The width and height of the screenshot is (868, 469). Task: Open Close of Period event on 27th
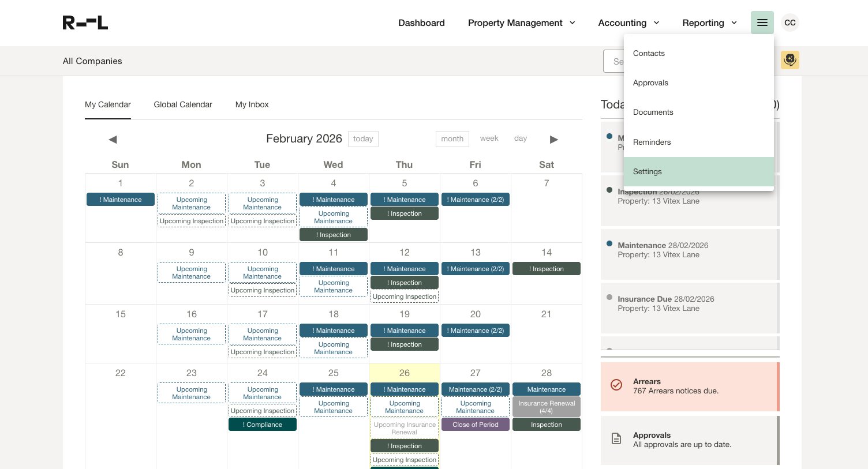coord(475,425)
